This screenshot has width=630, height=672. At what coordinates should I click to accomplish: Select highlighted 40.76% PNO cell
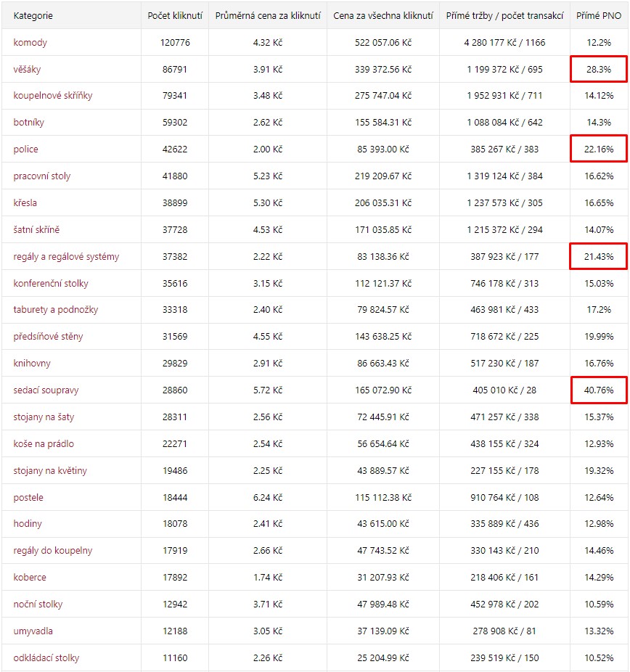599,390
